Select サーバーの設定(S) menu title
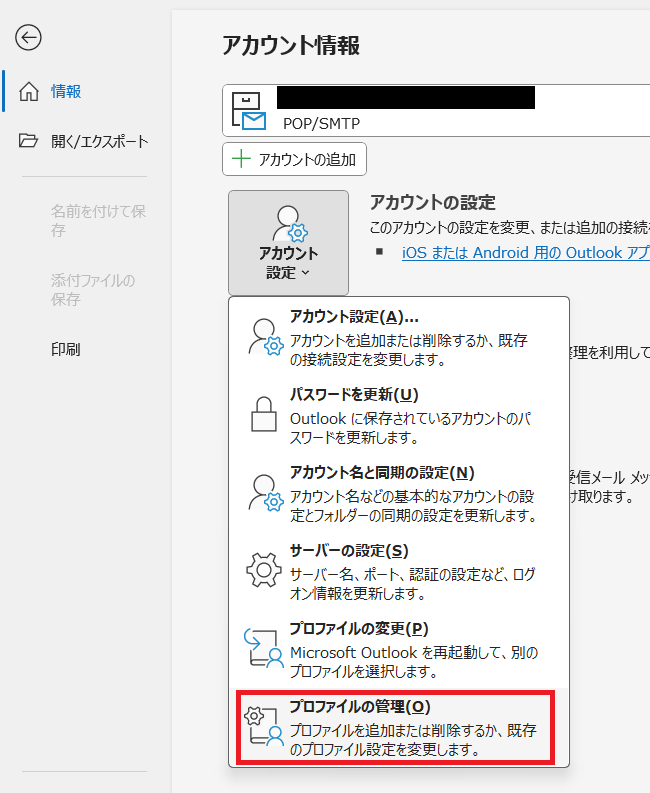The image size is (650, 793). [x=348, y=551]
